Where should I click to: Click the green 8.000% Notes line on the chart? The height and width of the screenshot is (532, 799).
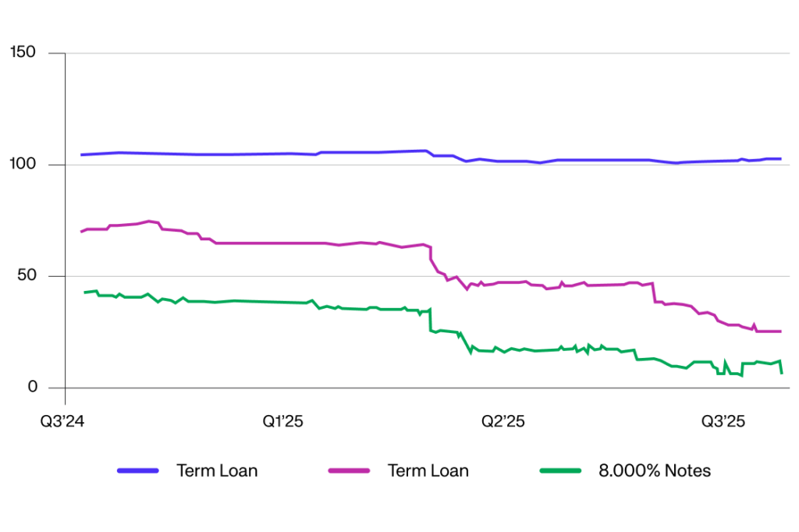[234, 301]
